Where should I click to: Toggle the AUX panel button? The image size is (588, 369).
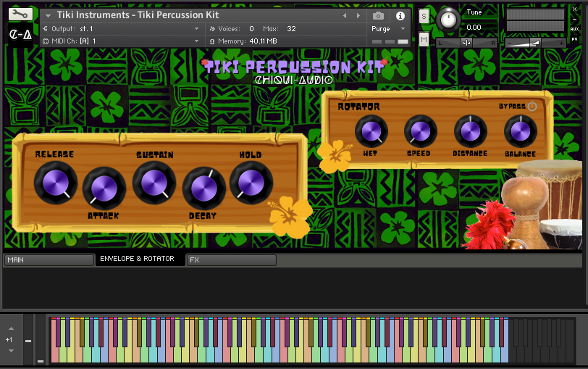(574, 29)
